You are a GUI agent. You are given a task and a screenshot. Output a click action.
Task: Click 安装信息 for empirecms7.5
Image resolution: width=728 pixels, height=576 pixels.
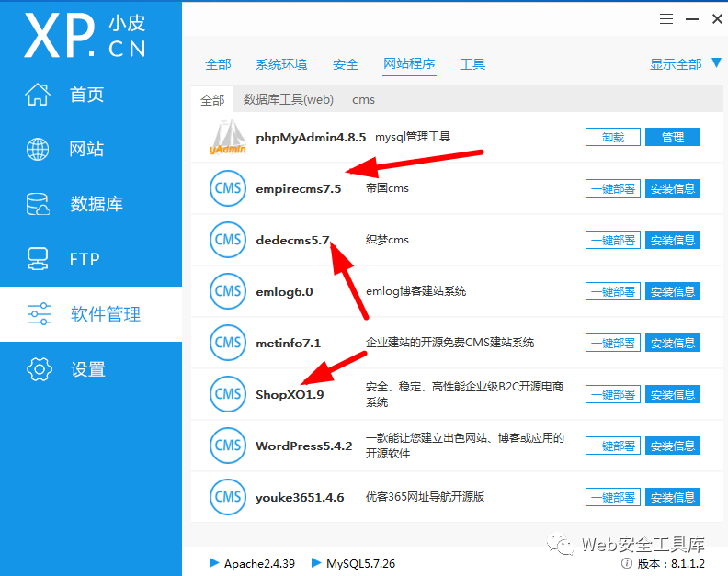click(673, 188)
